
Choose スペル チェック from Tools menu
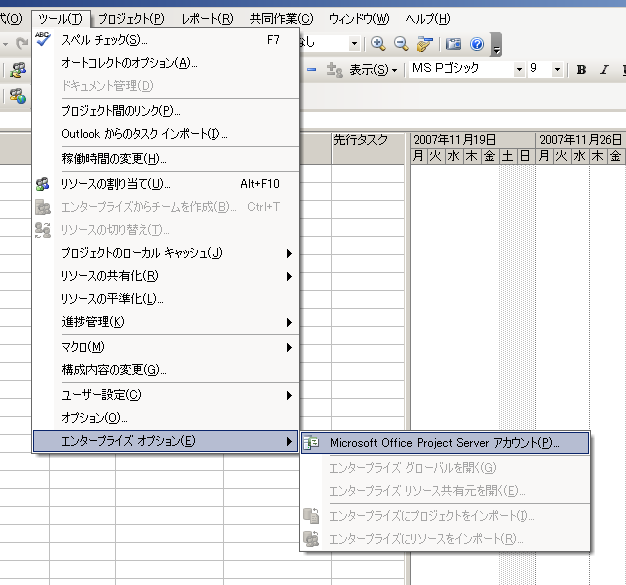tap(104, 41)
